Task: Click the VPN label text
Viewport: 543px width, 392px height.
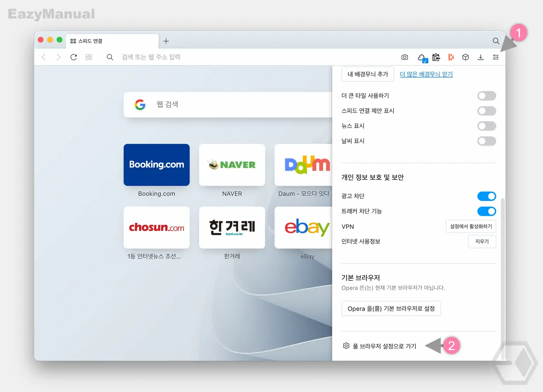Action: pos(348,226)
